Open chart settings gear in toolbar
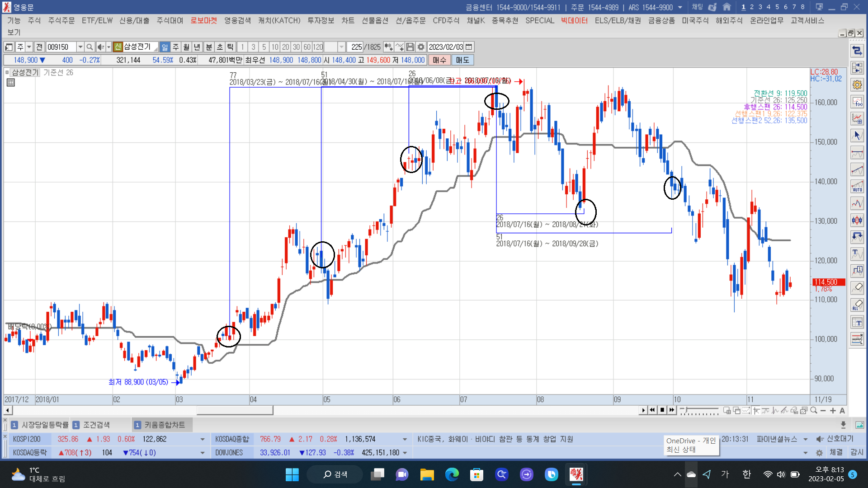The width and height of the screenshot is (868, 488). coord(421,47)
